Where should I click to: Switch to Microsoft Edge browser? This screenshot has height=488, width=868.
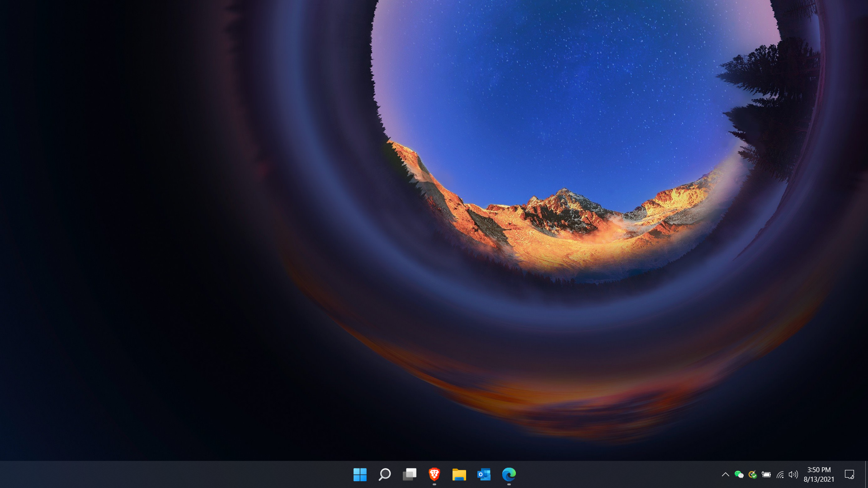click(x=509, y=474)
